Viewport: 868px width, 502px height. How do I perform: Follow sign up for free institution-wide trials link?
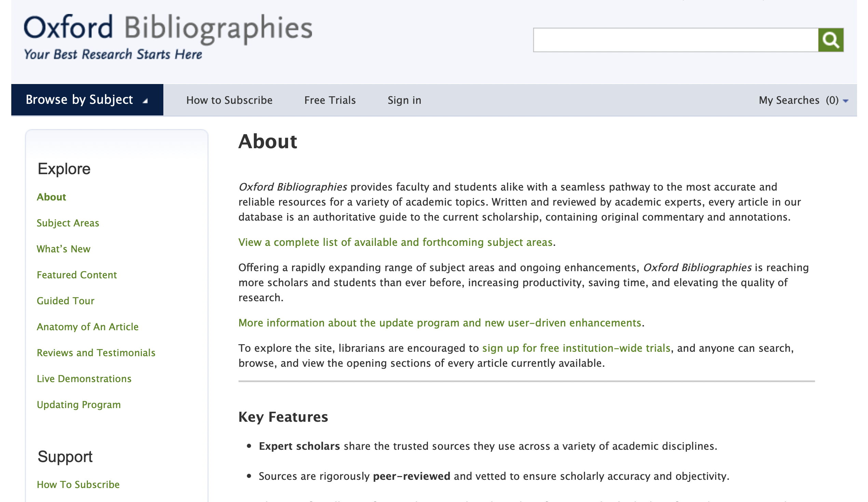pos(576,348)
